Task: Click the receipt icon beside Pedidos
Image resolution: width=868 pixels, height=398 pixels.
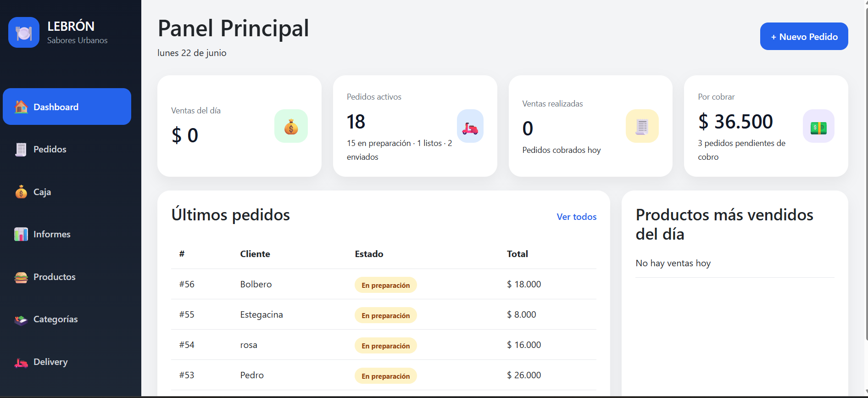Action: click(21, 149)
